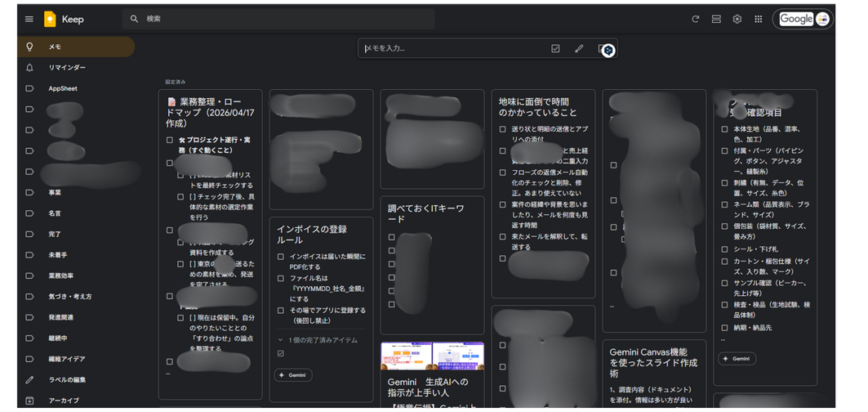Create a new checklist note icon

(555, 49)
